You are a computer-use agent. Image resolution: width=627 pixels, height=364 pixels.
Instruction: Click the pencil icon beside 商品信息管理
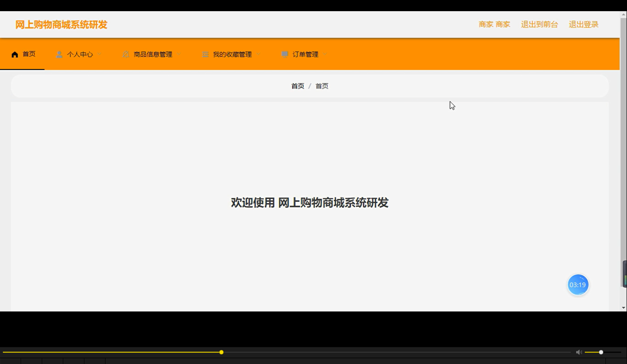point(126,54)
